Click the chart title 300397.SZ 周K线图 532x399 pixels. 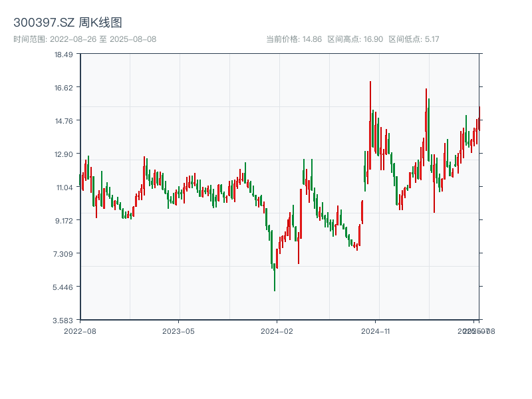[x=68, y=23]
